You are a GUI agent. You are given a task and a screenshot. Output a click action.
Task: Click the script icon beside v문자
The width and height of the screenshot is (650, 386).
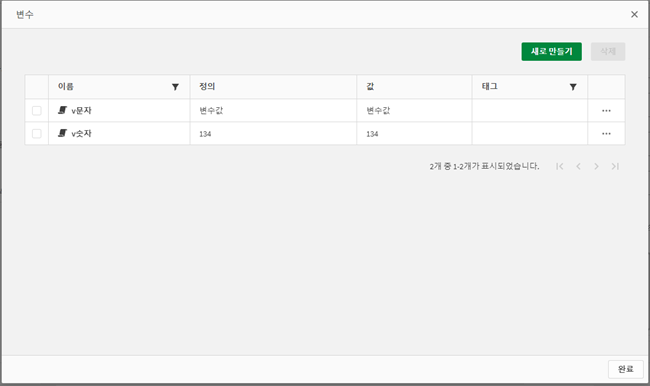click(62, 110)
